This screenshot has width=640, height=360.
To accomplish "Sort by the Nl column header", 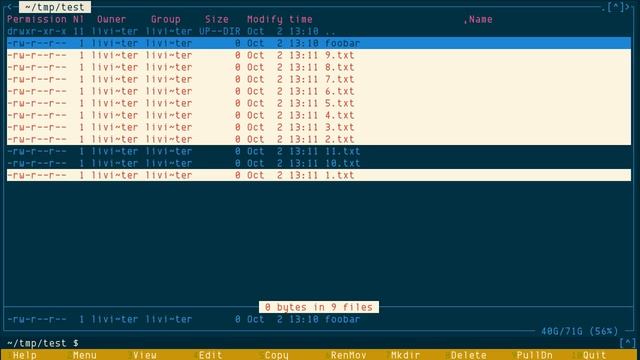I will coord(78,19).
